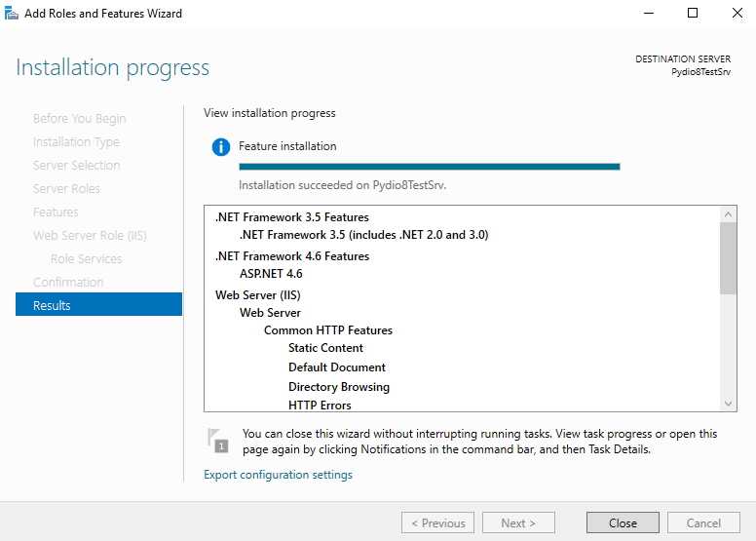Open the Export configuration settings link
The height and width of the screenshot is (541, 756).
click(x=278, y=475)
